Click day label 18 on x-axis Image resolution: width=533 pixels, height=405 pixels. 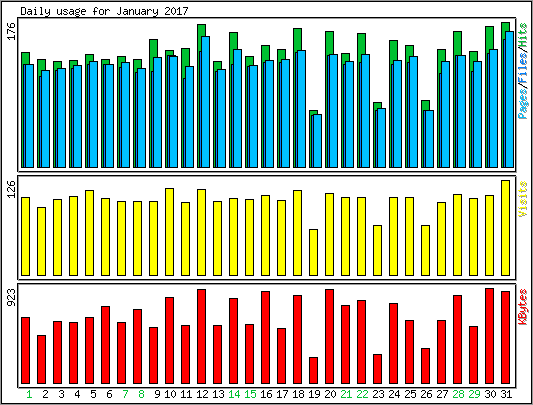[x=298, y=394]
